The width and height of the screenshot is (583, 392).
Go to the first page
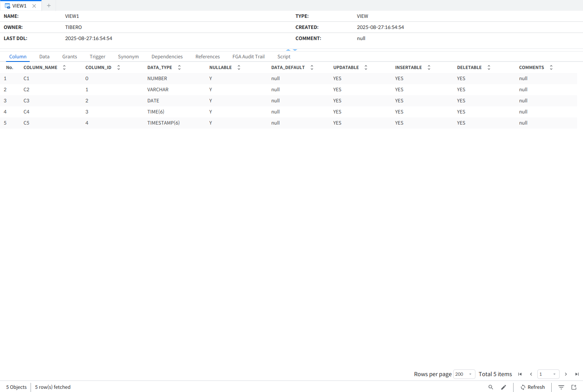(520, 374)
